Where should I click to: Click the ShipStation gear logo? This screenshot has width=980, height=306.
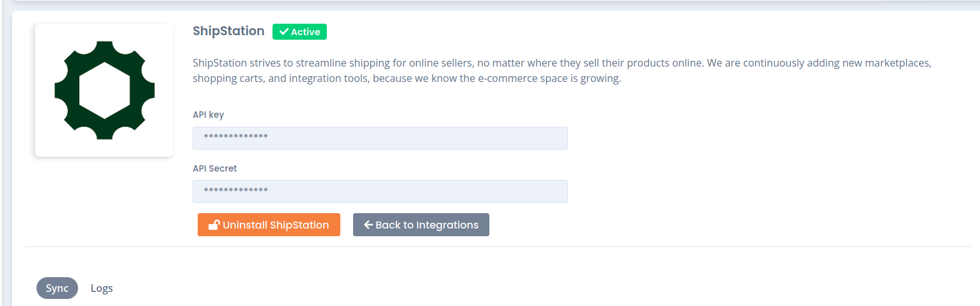(x=104, y=90)
